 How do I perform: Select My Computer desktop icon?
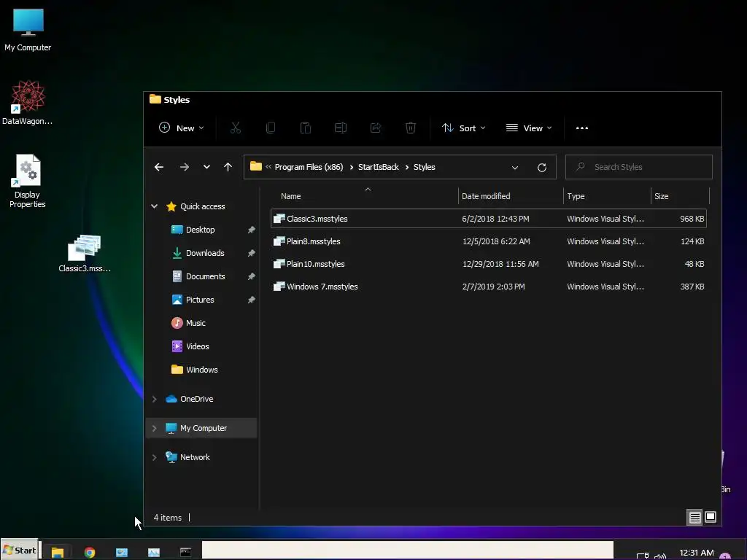click(28, 30)
